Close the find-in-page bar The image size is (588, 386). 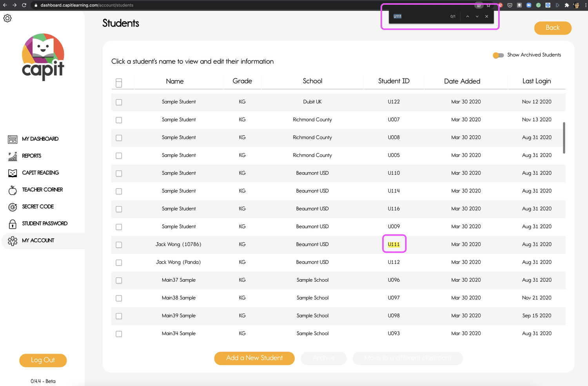point(486,16)
